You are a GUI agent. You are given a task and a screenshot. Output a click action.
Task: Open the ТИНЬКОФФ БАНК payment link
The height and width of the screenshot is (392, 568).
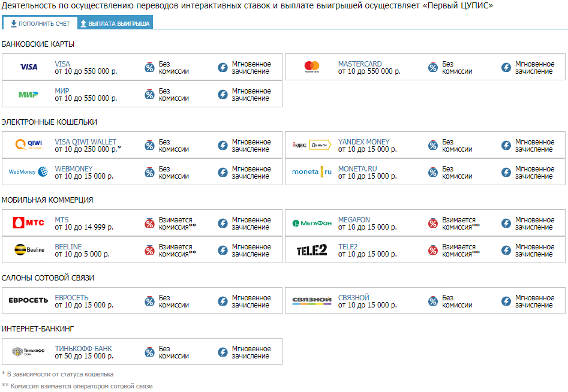(x=83, y=349)
